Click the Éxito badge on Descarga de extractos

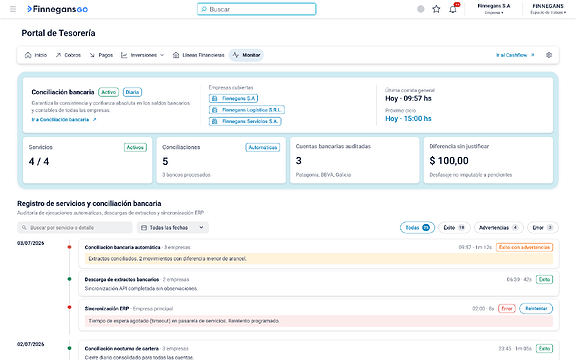pos(544,280)
